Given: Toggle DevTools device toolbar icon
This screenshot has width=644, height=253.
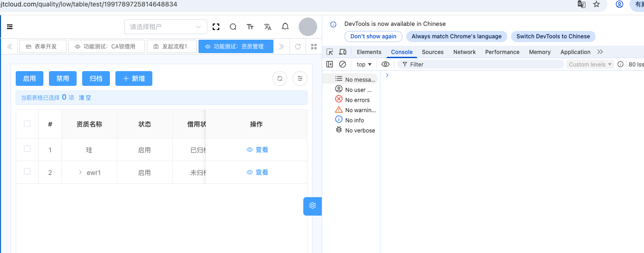Looking at the screenshot, I should click(343, 52).
